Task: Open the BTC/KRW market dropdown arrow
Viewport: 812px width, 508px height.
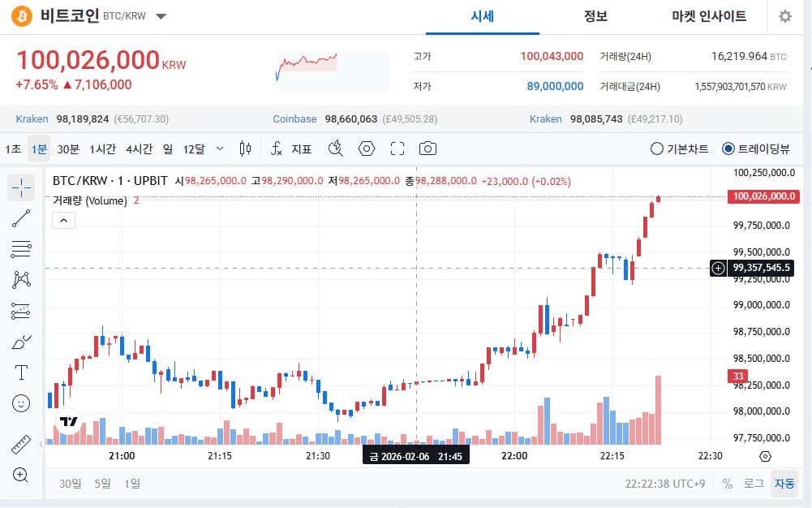Action: point(161,16)
